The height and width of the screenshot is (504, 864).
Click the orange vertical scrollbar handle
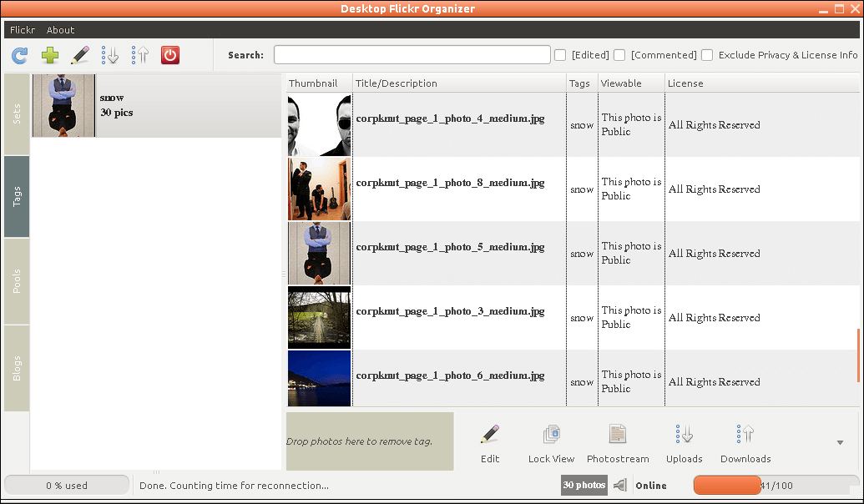(x=858, y=355)
